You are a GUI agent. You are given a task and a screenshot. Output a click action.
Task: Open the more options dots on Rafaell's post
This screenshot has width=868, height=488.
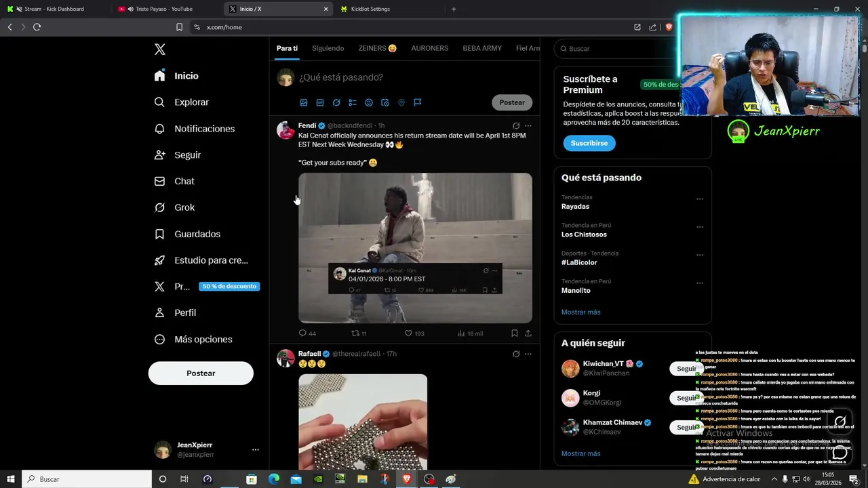[x=528, y=354]
